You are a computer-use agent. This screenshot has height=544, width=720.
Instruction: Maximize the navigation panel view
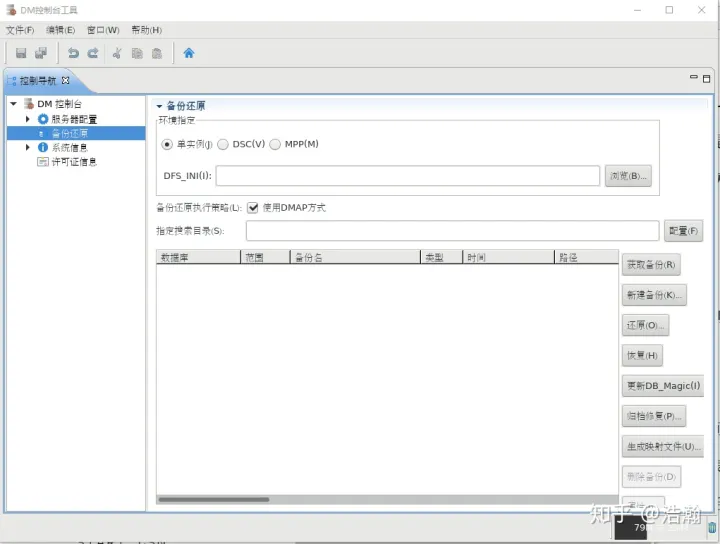coord(707,79)
